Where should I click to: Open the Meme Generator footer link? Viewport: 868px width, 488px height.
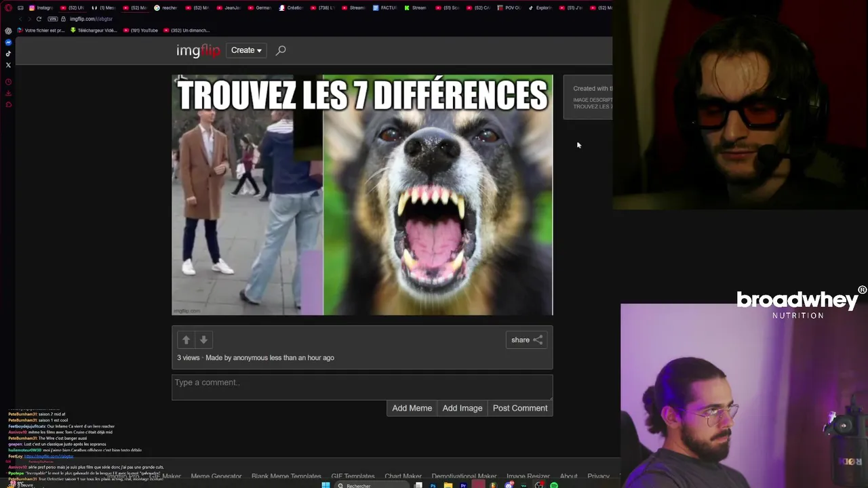216,476
